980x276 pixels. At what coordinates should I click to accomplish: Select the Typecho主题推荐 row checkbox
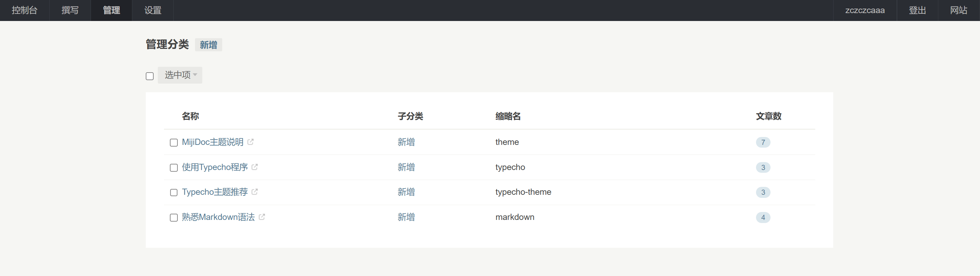pos(174,192)
